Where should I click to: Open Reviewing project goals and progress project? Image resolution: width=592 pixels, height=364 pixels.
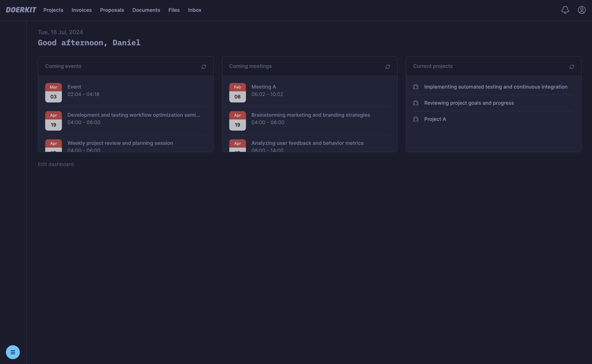coord(469,103)
